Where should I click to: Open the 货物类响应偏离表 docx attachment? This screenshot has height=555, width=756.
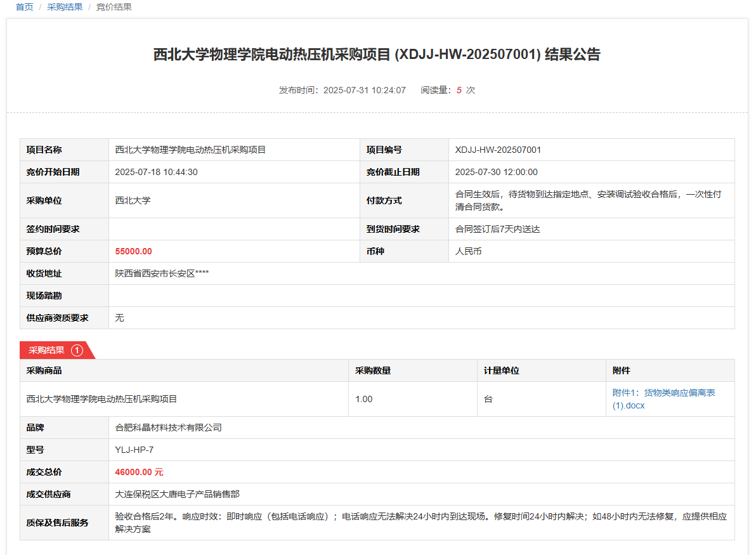coord(663,399)
